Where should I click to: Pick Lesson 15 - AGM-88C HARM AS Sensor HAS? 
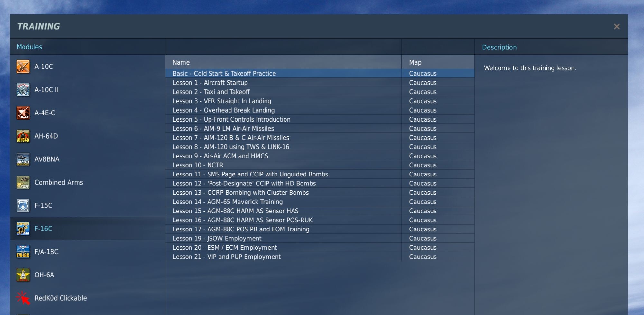click(x=284, y=211)
